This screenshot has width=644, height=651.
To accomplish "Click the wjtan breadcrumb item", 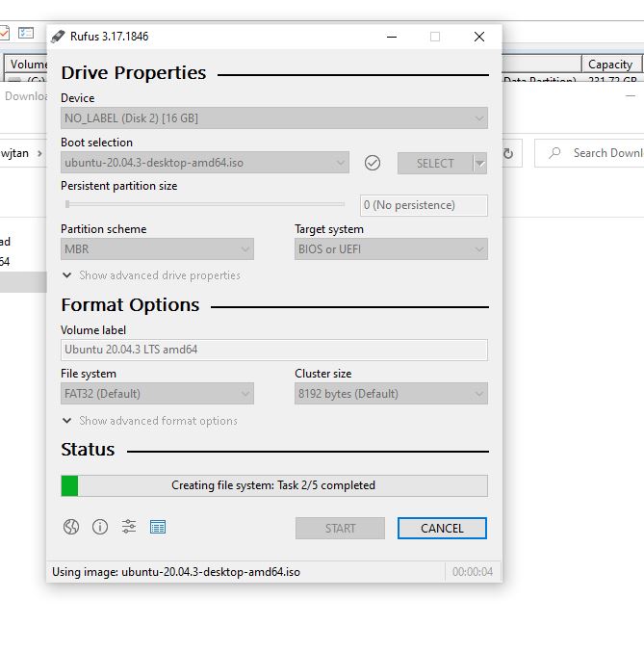I will pyautogui.click(x=14, y=153).
